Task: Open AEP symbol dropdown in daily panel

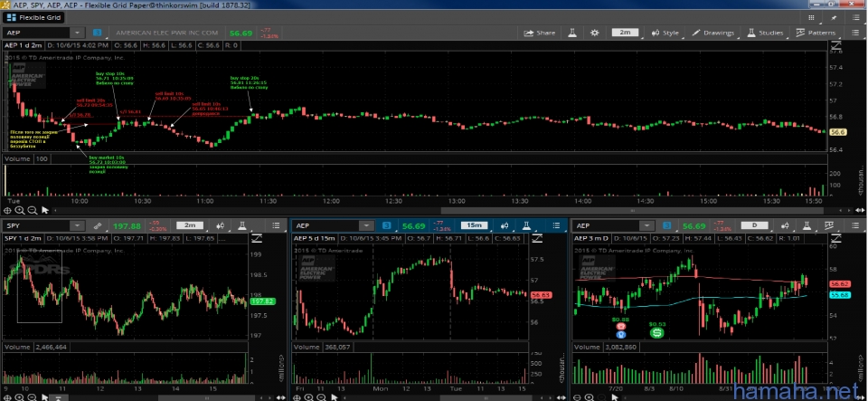Action: pyautogui.click(x=647, y=226)
